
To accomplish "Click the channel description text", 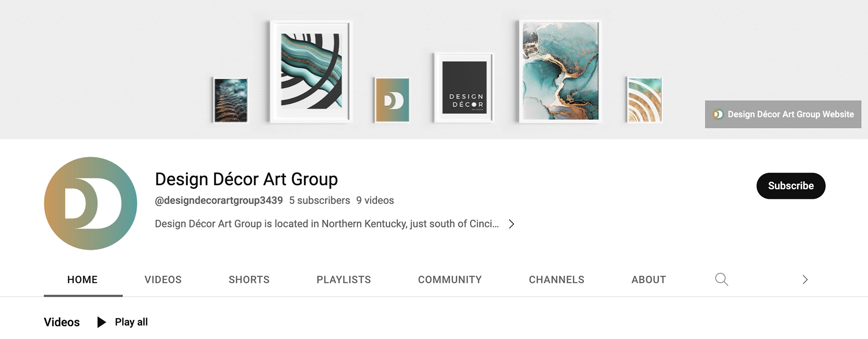I will [326, 224].
